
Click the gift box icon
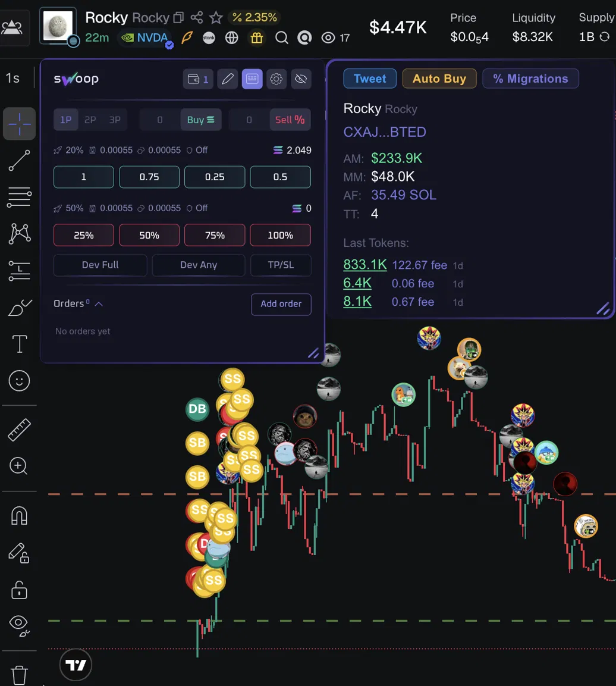(257, 38)
